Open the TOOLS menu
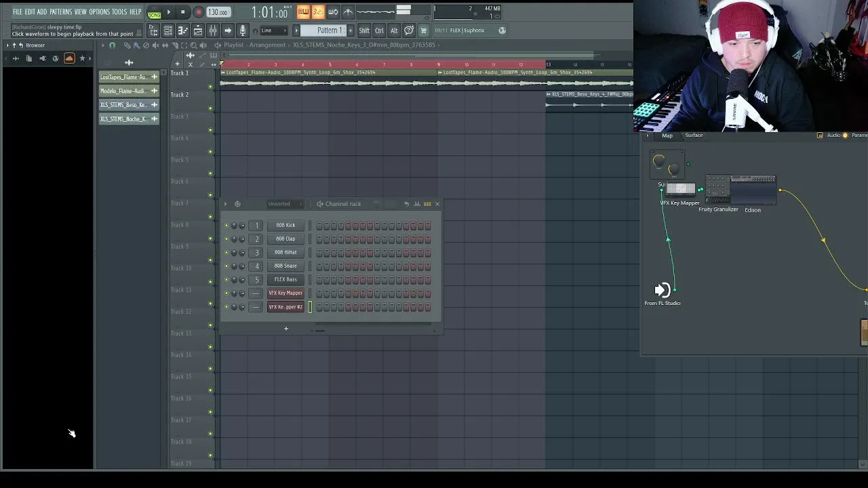Image resolution: width=868 pixels, height=488 pixels. [x=119, y=12]
